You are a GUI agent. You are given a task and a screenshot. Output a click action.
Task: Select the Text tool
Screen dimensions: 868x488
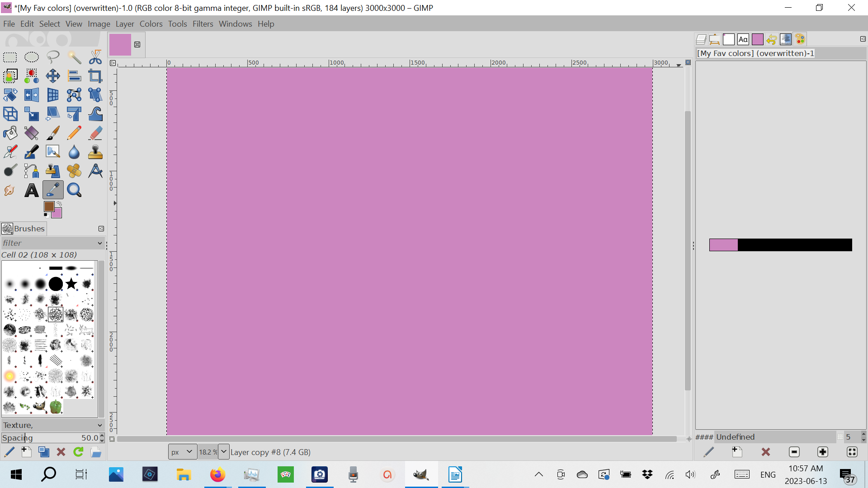pyautogui.click(x=31, y=190)
